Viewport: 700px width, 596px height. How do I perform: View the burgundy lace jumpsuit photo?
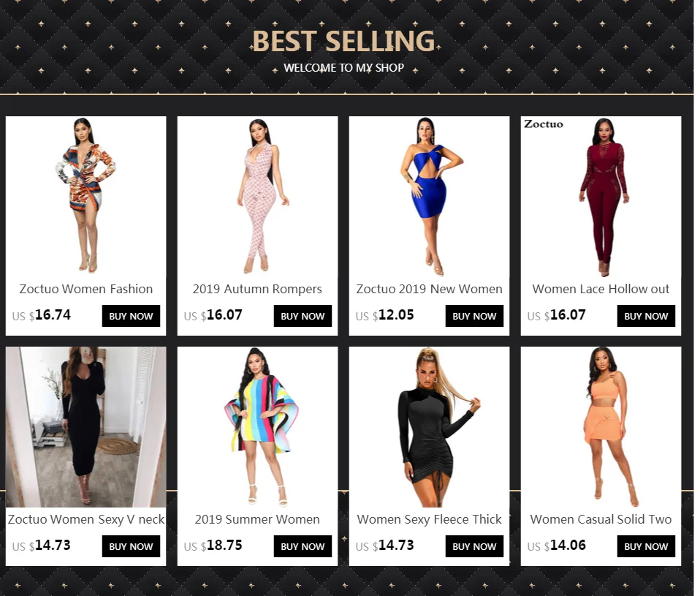(x=601, y=197)
